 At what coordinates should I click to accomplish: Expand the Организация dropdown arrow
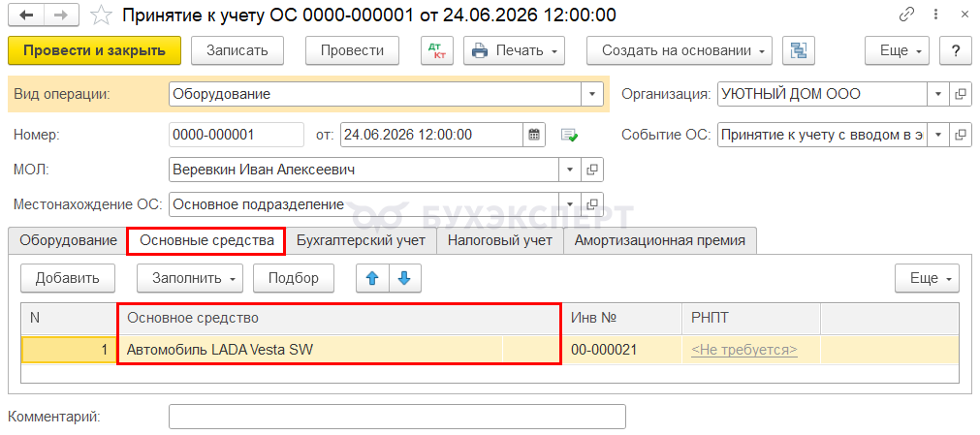[x=938, y=94]
